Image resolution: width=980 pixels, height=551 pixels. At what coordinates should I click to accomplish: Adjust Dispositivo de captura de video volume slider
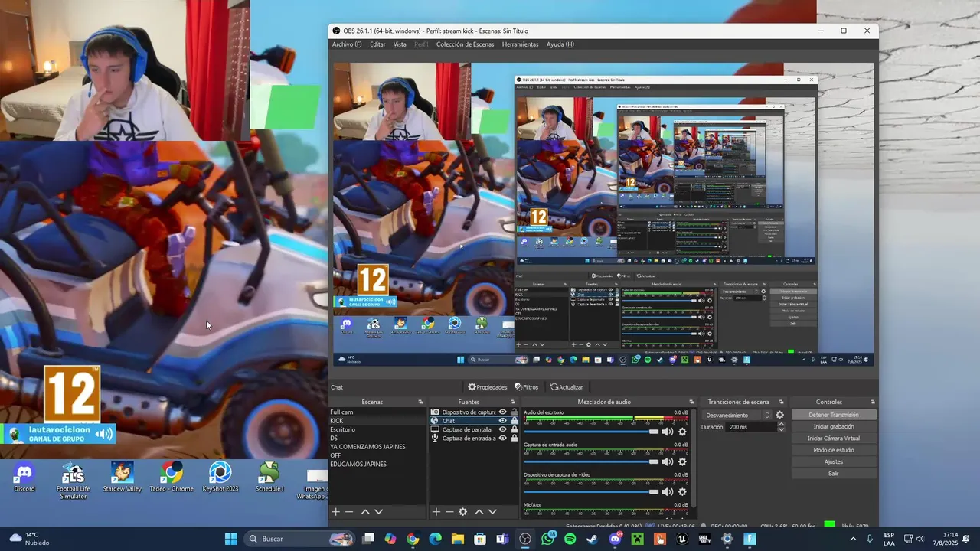[591, 491]
